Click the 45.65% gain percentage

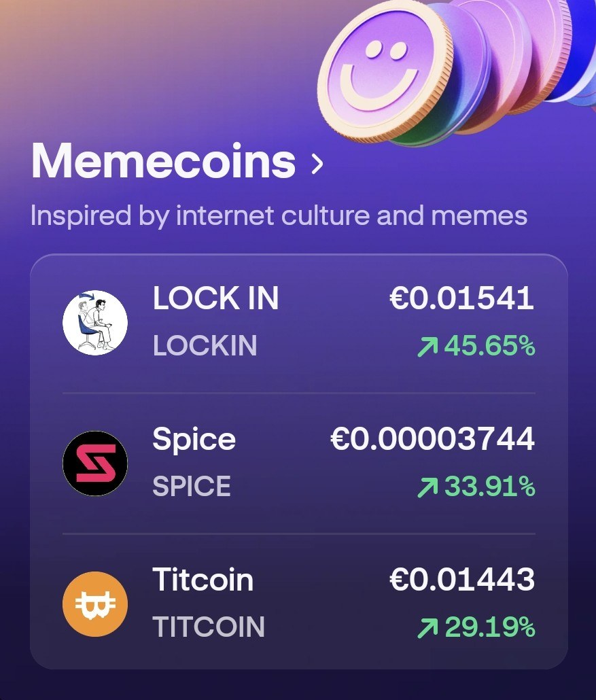[489, 347]
